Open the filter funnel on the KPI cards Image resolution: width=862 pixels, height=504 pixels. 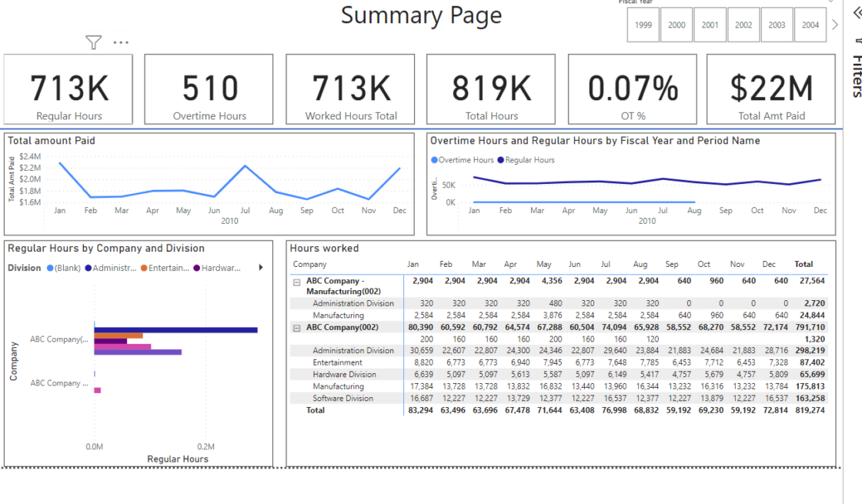[x=93, y=42]
